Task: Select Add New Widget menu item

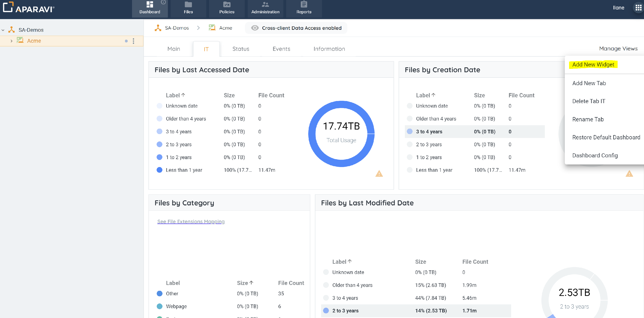Action: [x=593, y=65]
